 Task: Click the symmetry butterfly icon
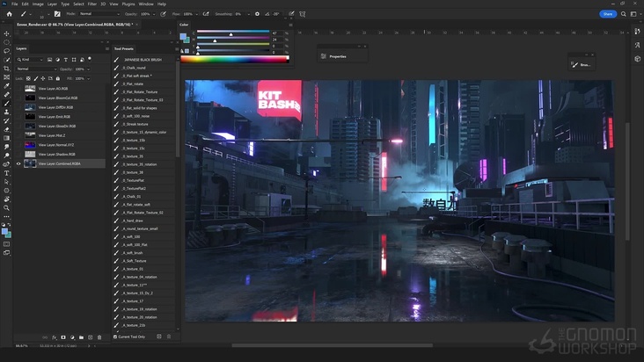pyautogui.click(x=303, y=14)
